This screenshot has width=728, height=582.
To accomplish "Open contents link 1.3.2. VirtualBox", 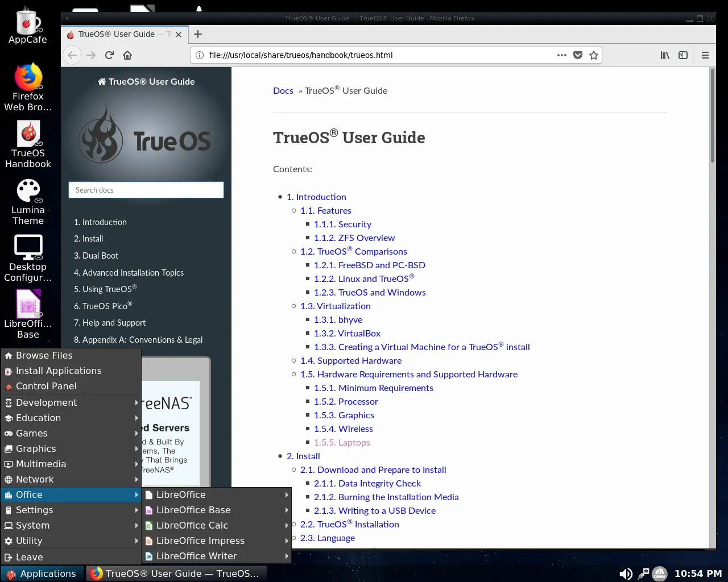I will [x=347, y=333].
